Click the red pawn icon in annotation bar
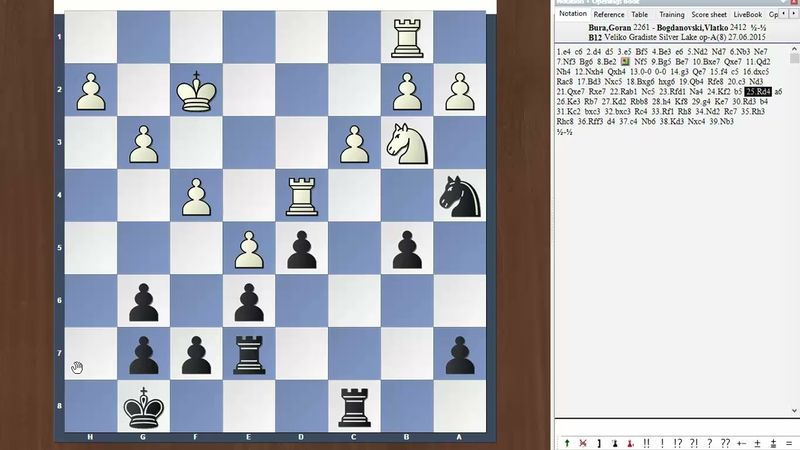Image resolution: width=800 pixels, height=450 pixels. coord(627,443)
